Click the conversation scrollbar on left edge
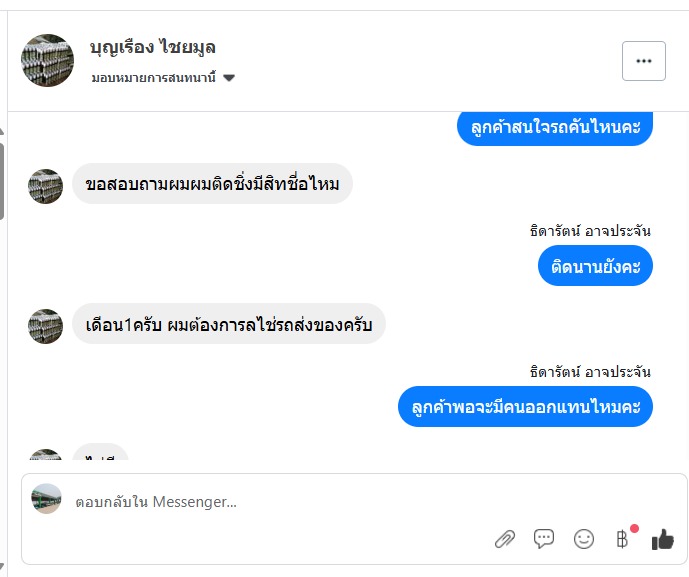The image size is (689, 577). tap(2, 180)
